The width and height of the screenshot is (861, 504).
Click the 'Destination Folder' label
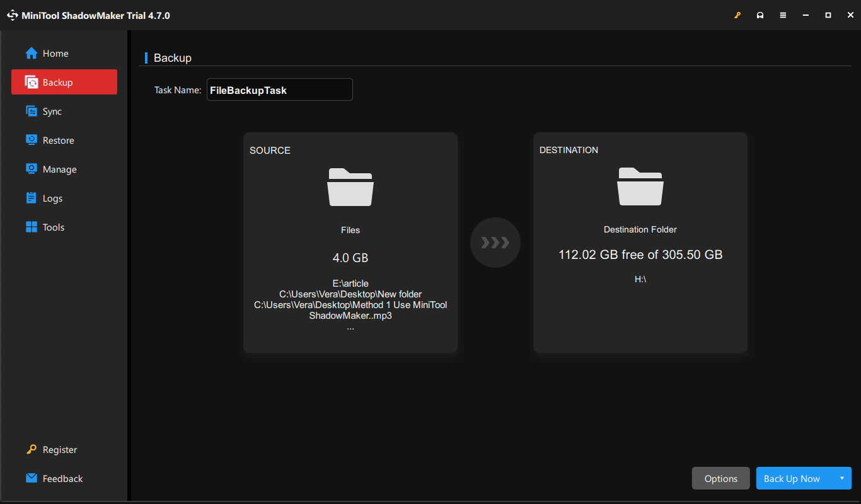(640, 229)
